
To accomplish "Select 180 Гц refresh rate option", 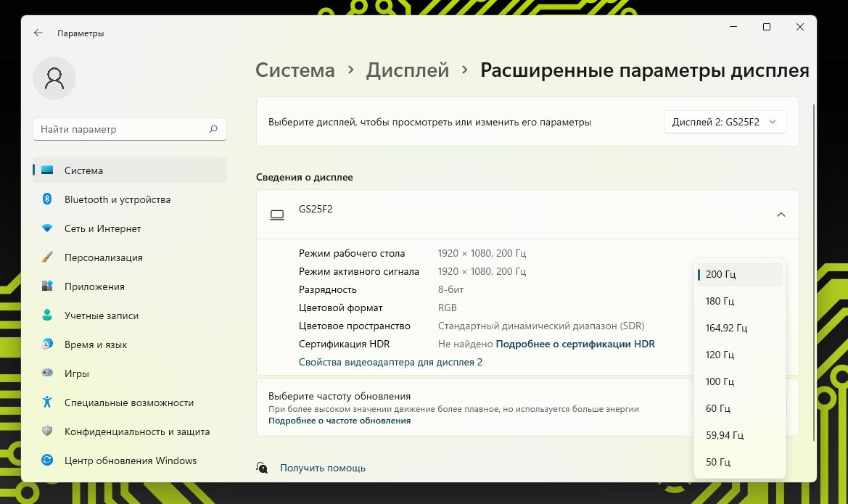I will coord(720,301).
